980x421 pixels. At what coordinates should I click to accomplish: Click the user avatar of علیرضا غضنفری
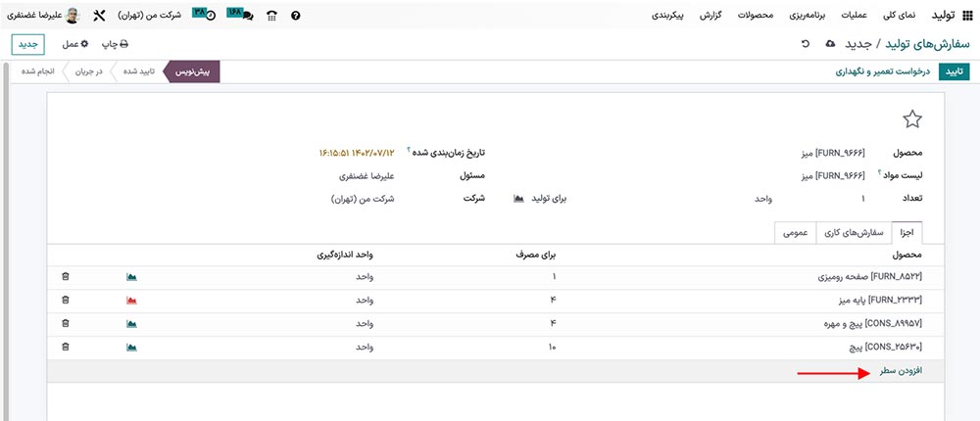[x=73, y=16]
